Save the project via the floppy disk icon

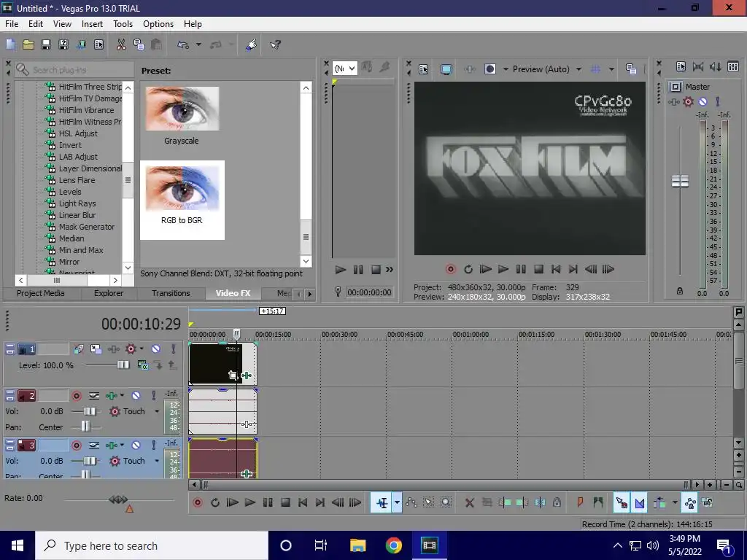coord(46,44)
